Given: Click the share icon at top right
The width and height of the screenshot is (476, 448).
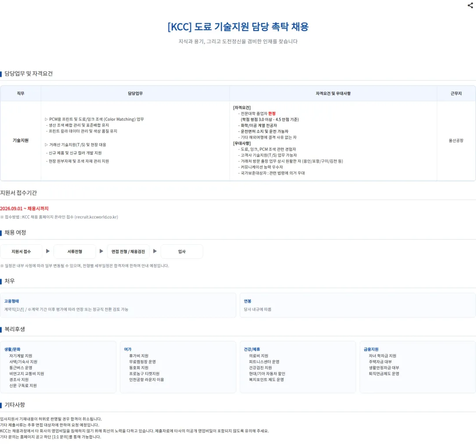Looking at the screenshot, I should coord(470,5).
